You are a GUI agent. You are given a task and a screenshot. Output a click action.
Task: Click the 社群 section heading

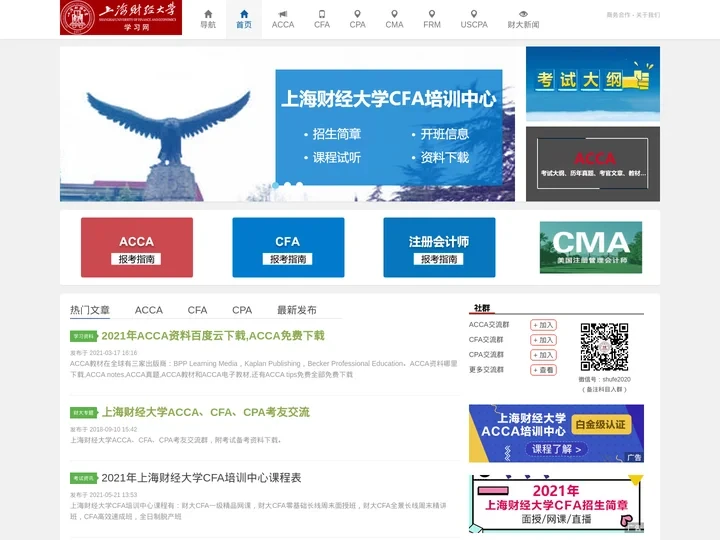pos(482,308)
